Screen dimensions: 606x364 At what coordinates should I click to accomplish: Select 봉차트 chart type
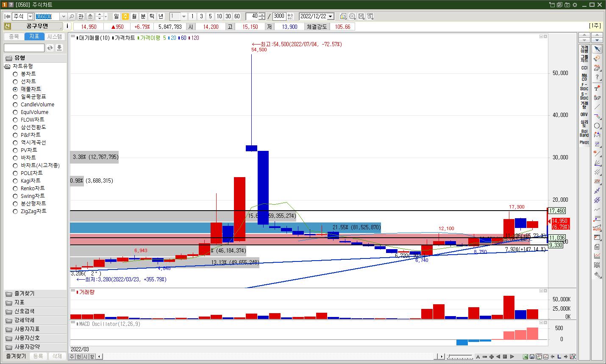25,74
